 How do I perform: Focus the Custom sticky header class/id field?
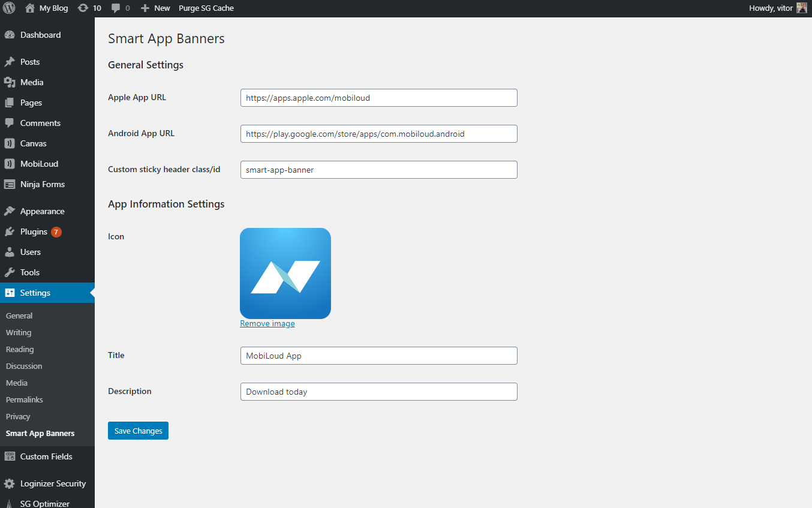tap(379, 170)
